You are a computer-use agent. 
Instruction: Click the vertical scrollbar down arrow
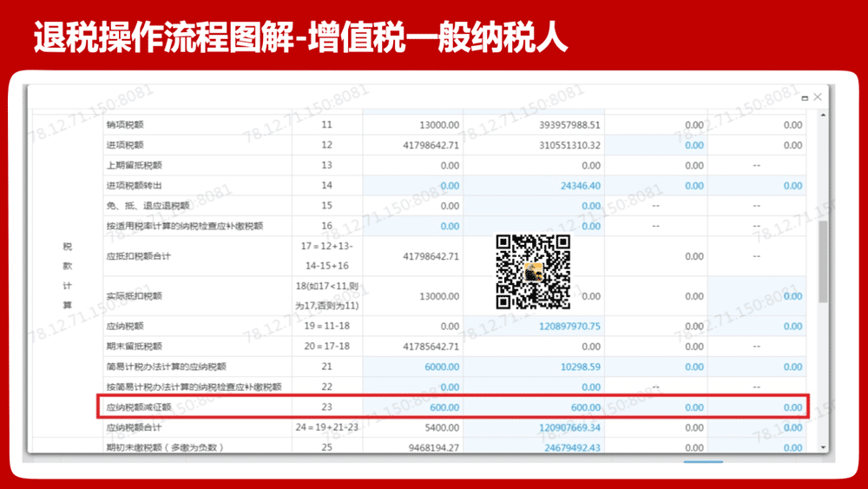pyautogui.click(x=823, y=447)
